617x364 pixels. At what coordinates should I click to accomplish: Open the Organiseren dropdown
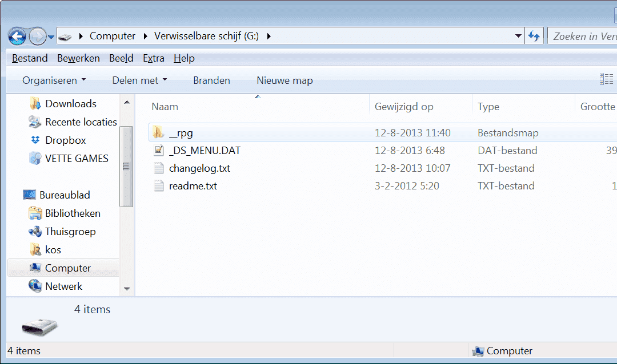(x=54, y=80)
